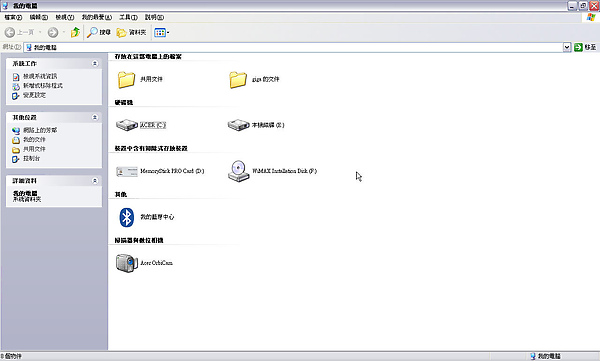
Task: Click the My Computer icon in title bar
Action: (5, 5)
